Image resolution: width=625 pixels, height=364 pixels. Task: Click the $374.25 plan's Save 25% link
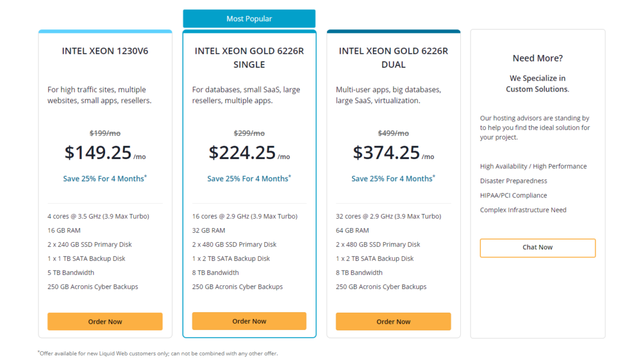coord(394,179)
